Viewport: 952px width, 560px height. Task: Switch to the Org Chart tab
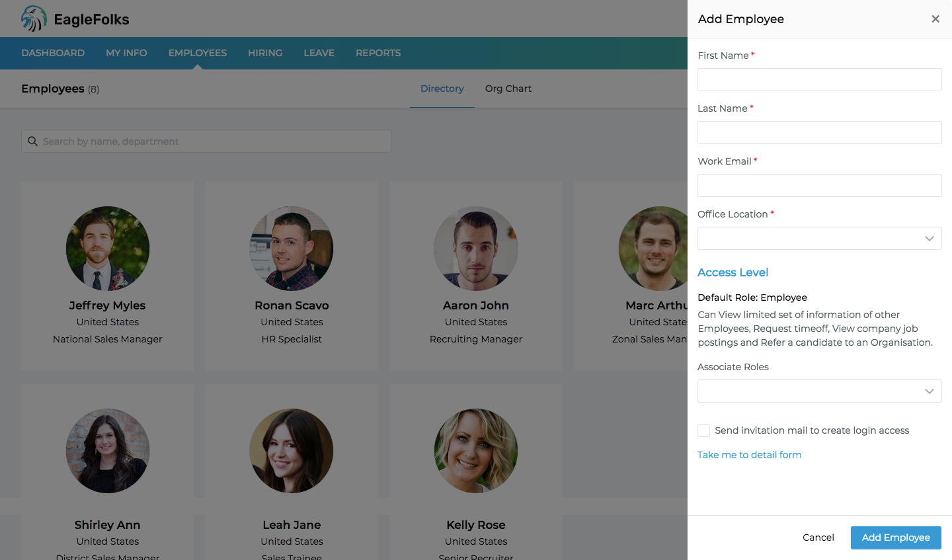(508, 89)
